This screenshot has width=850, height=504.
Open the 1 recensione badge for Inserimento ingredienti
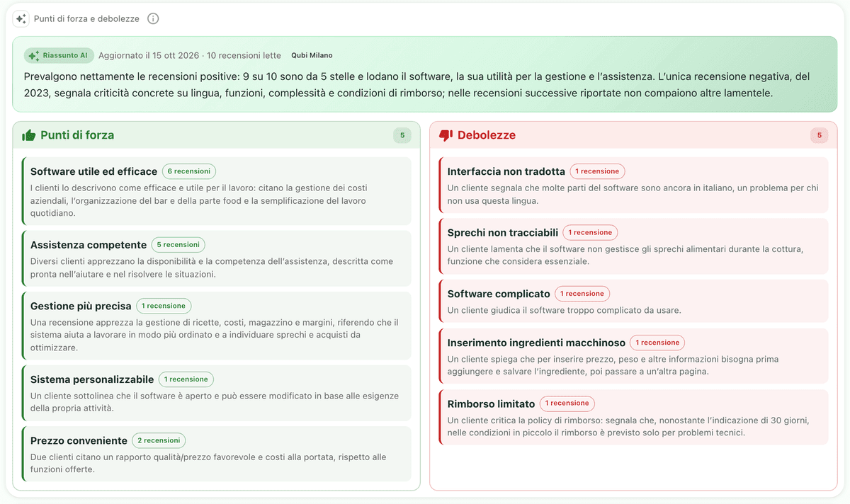[657, 343]
